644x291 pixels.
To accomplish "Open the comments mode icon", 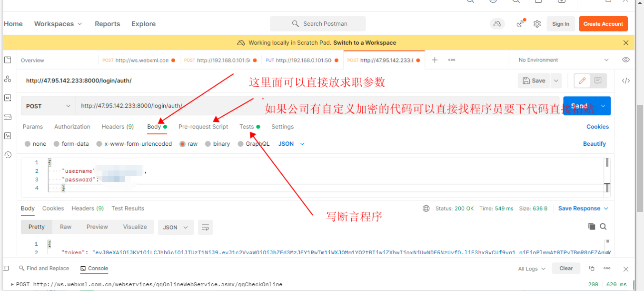I will pos(598,81).
